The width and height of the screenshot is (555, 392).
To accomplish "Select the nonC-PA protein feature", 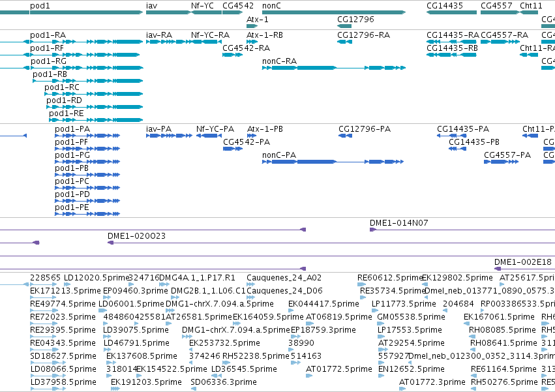I will [x=333, y=162].
